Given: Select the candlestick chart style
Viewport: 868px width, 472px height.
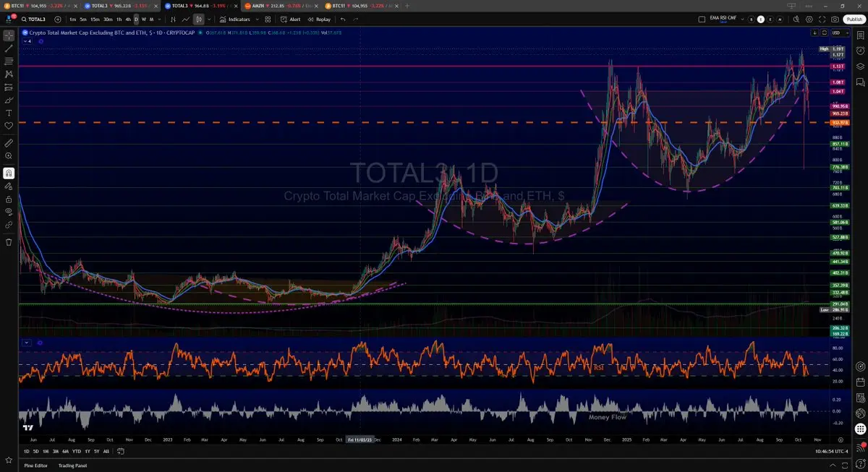Looking at the screenshot, I should (197, 20).
